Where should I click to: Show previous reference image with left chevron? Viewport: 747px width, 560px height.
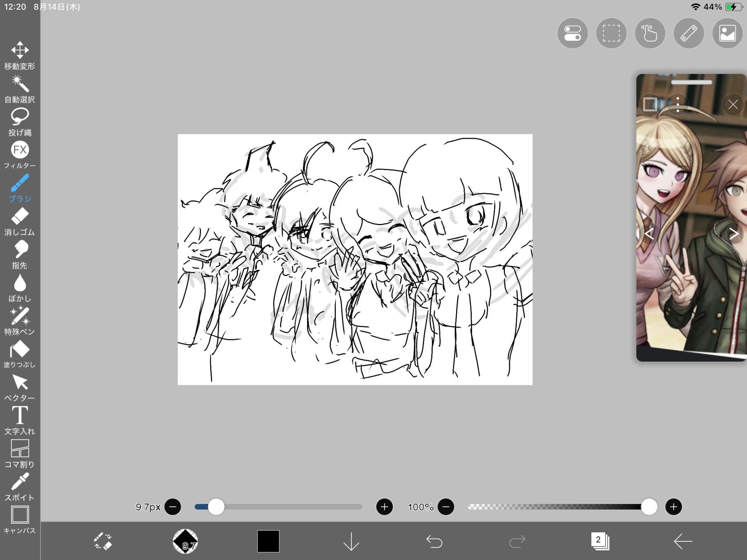(649, 234)
